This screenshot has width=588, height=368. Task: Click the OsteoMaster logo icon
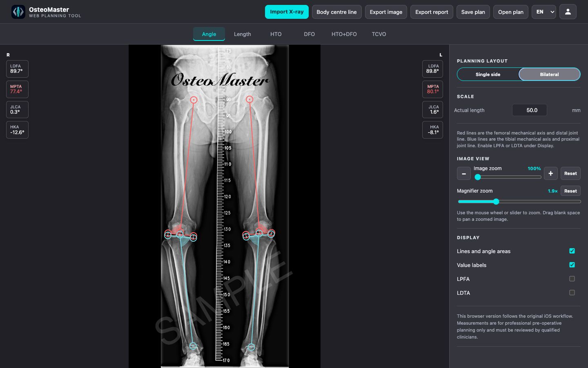point(18,12)
